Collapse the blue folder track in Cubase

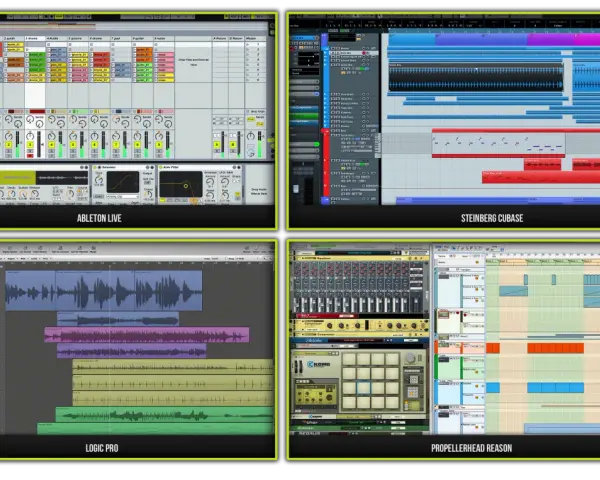coord(325,49)
